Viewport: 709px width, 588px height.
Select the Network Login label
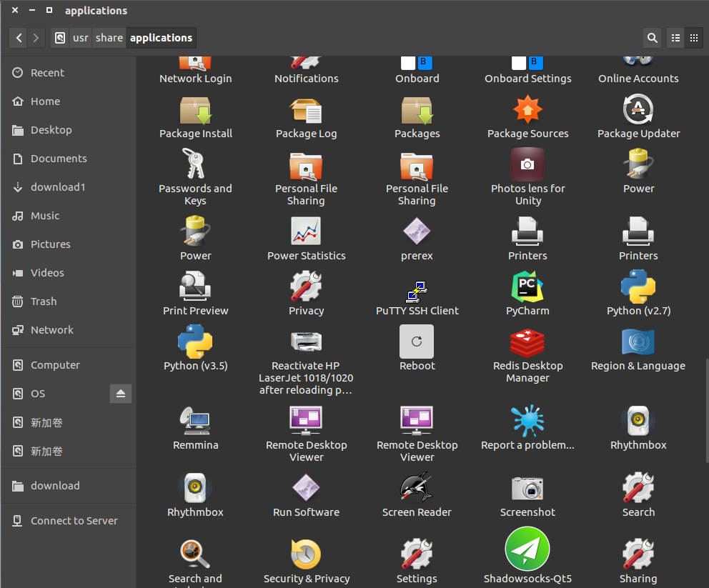click(x=195, y=79)
